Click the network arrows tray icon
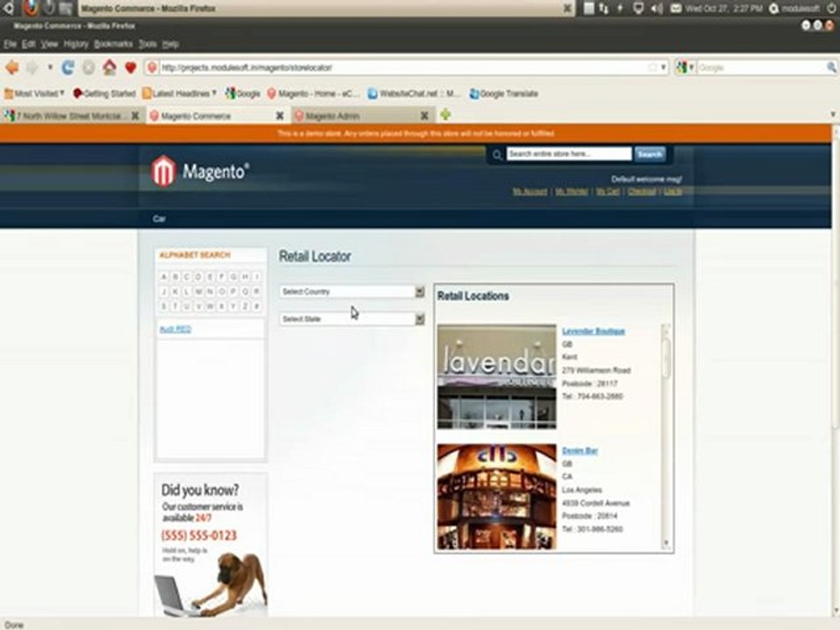This screenshot has width=840, height=630. [x=604, y=8]
